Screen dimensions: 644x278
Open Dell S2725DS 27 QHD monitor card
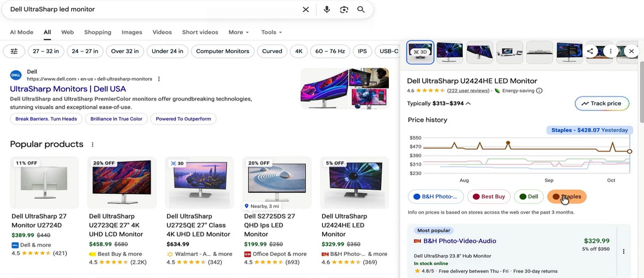point(277,211)
